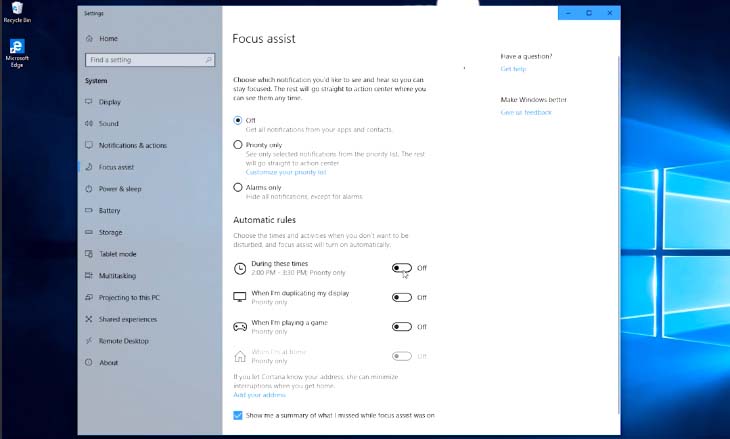The width and height of the screenshot is (730, 439).
Task: Minimize the Settings window
Action: click(568, 13)
